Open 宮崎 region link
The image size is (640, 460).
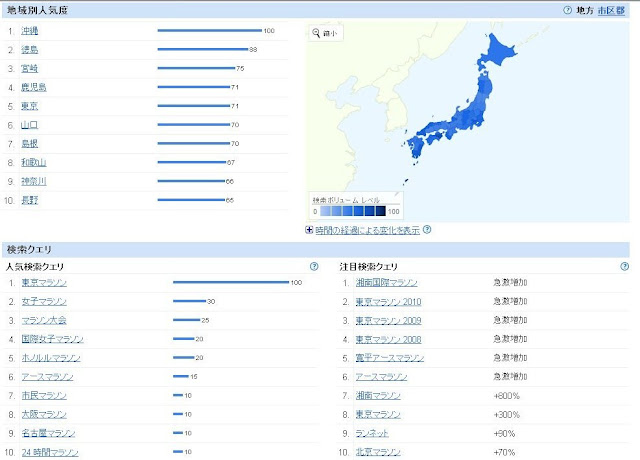pyautogui.click(x=29, y=68)
